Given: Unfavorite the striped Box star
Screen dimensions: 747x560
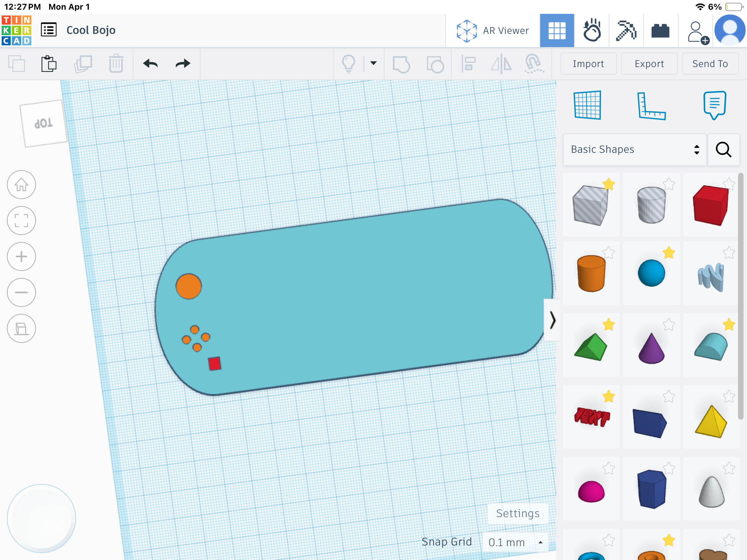Looking at the screenshot, I should [x=609, y=184].
